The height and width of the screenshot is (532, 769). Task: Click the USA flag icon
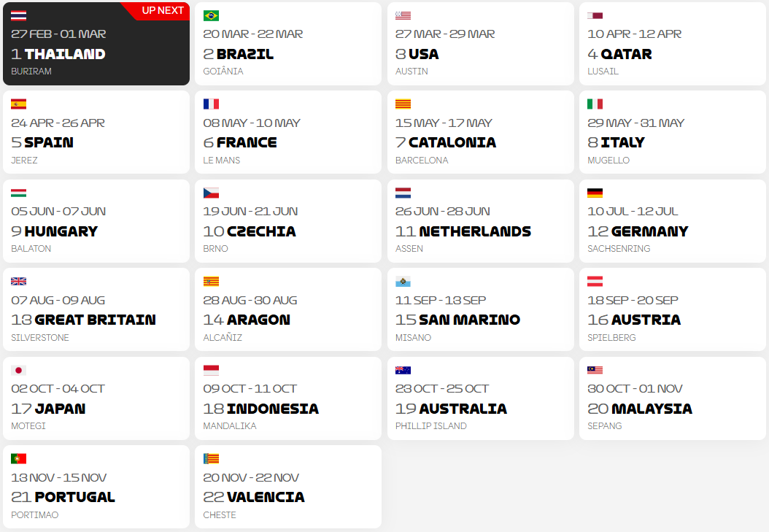coord(401,15)
